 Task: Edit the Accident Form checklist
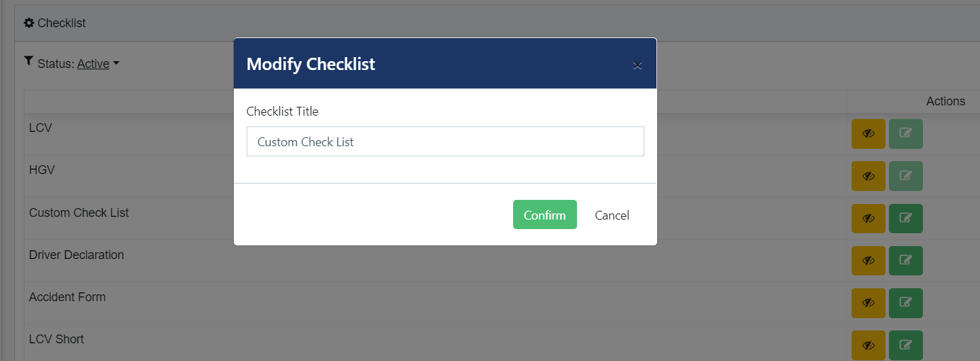click(x=905, y=303)
